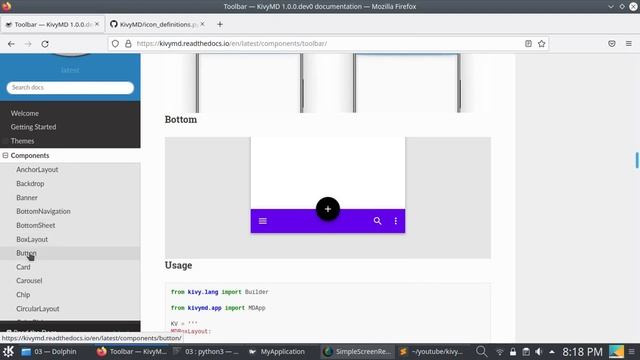640x360 pixels.
Task: Click the hamburger menu icon in purple toolbar
Action: [x=263, y=221]
